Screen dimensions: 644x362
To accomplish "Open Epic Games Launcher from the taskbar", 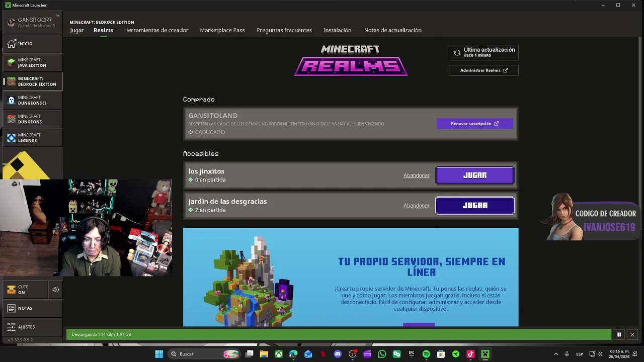I will coord(412,354).
